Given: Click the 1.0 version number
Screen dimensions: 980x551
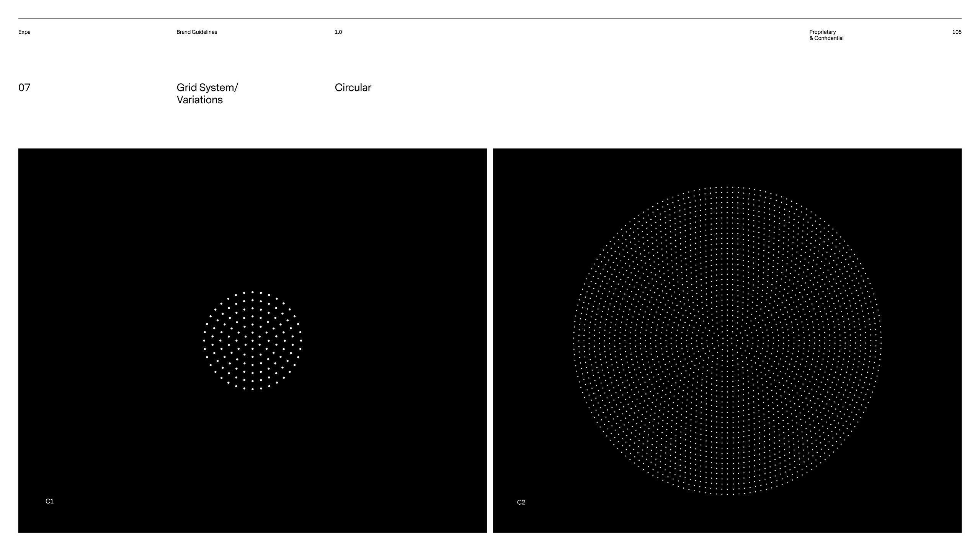Looking at the screenshot, I should coord(338,32).
